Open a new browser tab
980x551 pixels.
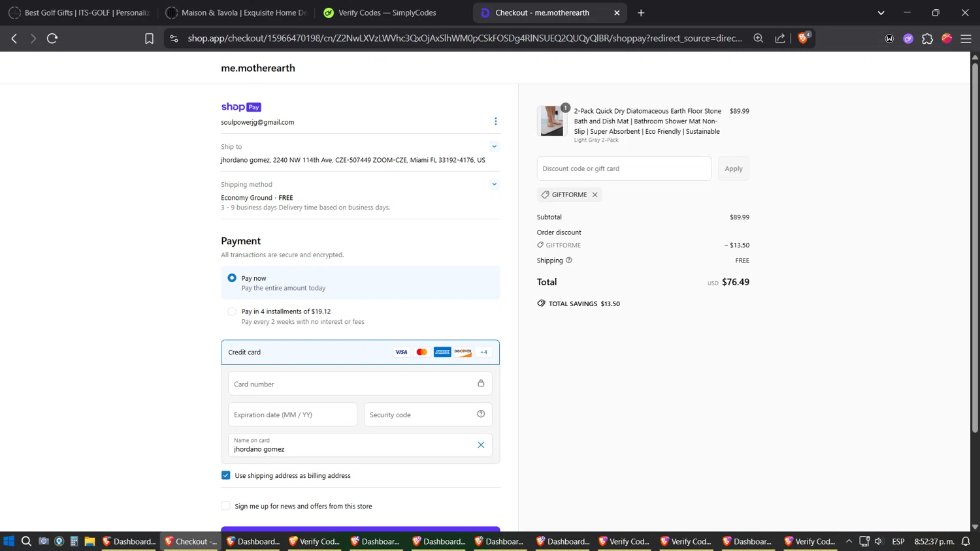[x=641, y=12]
